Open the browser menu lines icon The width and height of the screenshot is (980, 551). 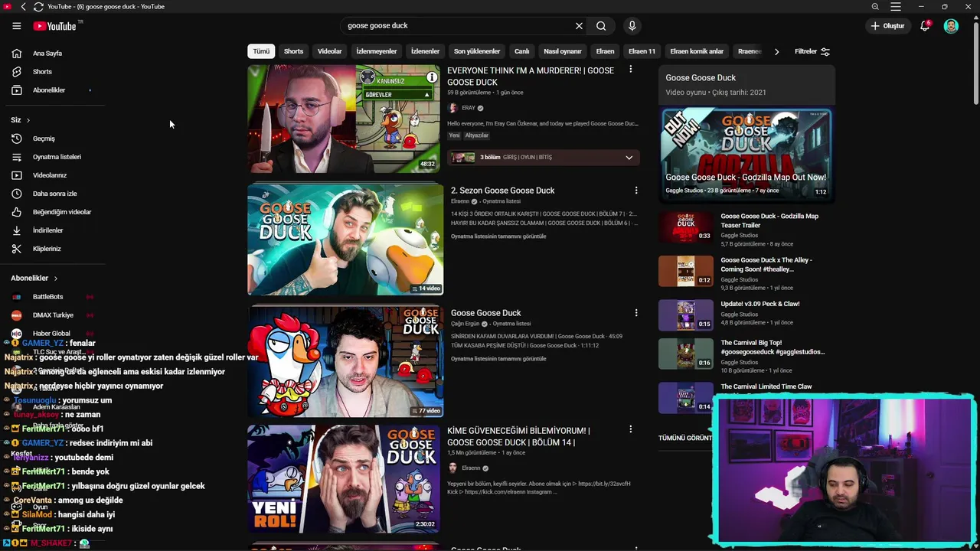click(x=896, y=6)
